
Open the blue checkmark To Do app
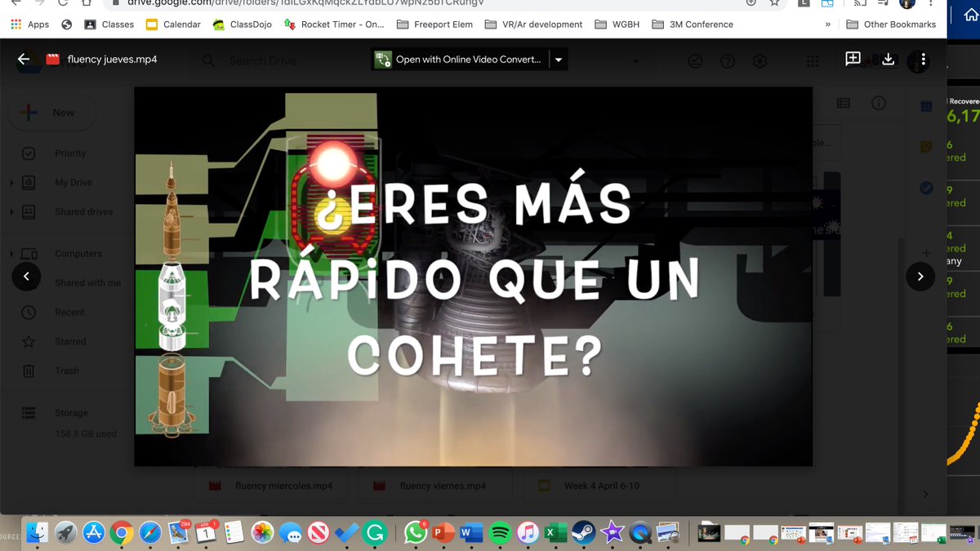point(346,533)
